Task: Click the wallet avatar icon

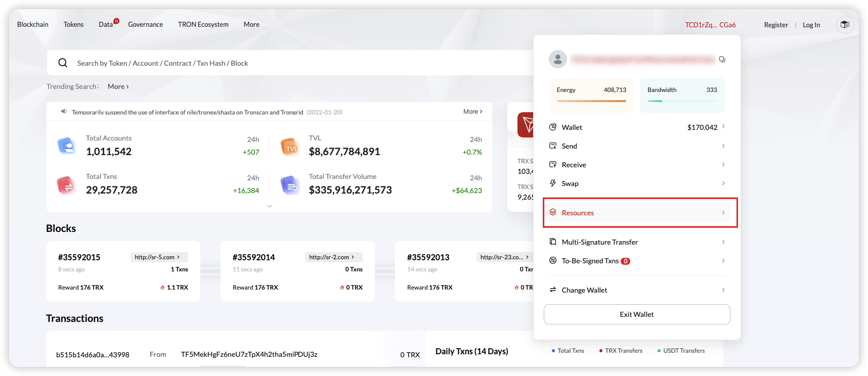Action: click(558, 59)
